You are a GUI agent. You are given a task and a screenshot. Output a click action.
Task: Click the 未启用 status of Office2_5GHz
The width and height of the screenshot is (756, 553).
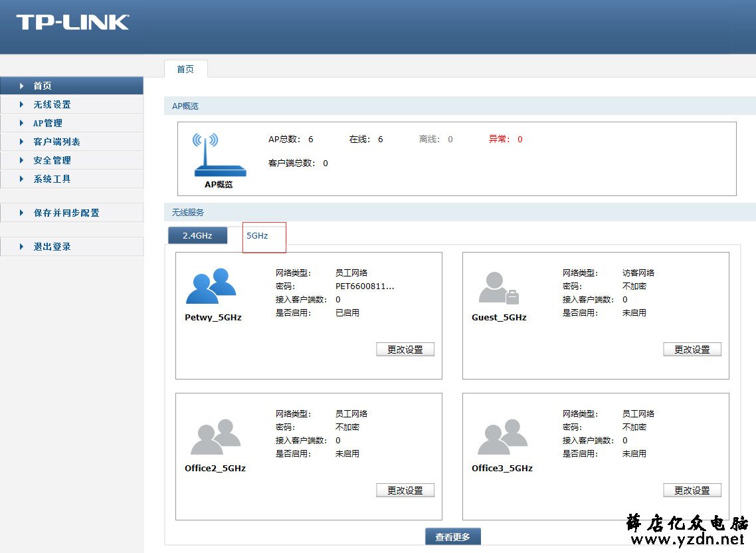tap(347, 453)
